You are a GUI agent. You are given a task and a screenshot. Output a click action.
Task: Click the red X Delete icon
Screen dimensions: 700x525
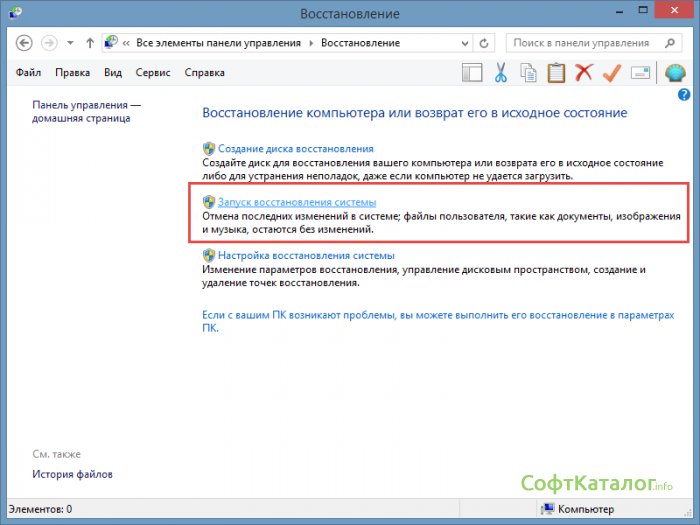[584, 72]
